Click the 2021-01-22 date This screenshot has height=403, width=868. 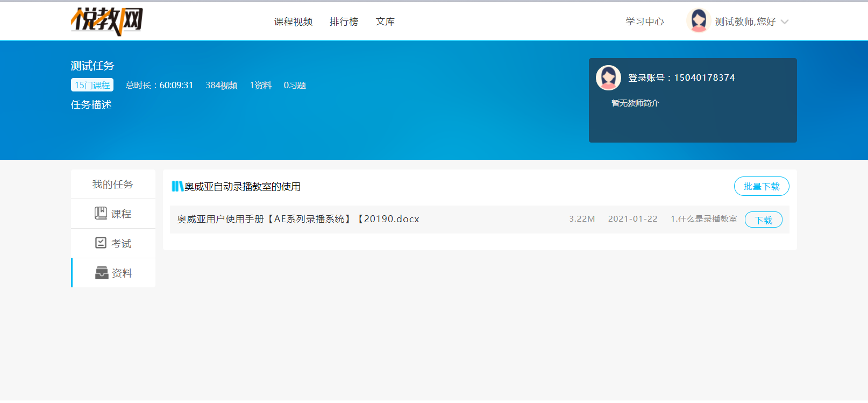632,219
